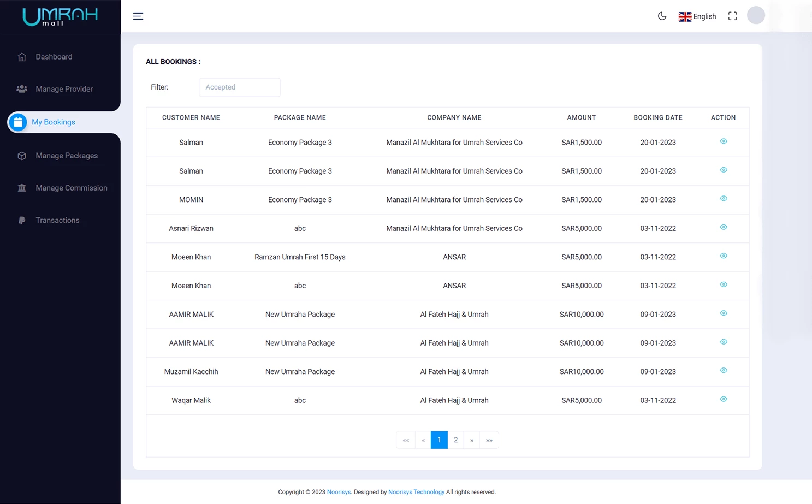Toggle the sidebar with the hamburger icon

138,16
